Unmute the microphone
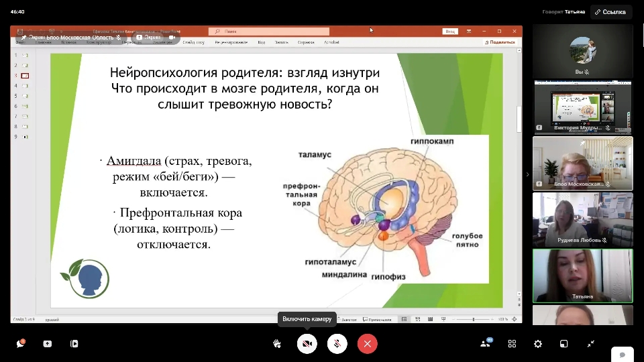Screen dimensions: 644x362 (337, 343)
